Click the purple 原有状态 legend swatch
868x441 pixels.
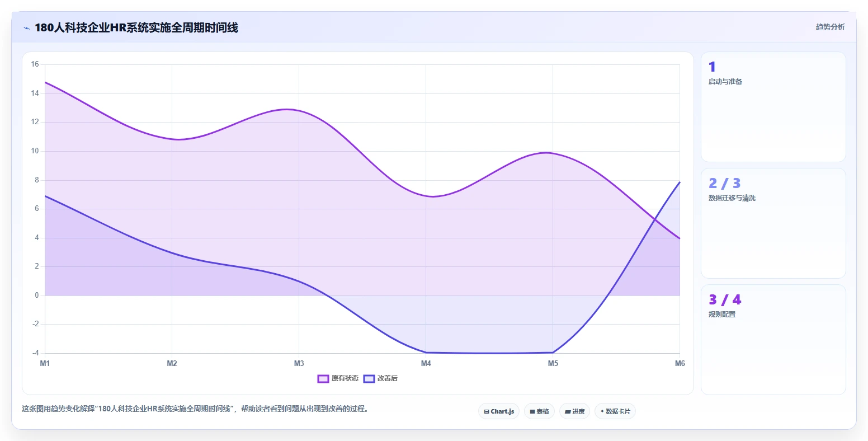click(x=323, y=378)
